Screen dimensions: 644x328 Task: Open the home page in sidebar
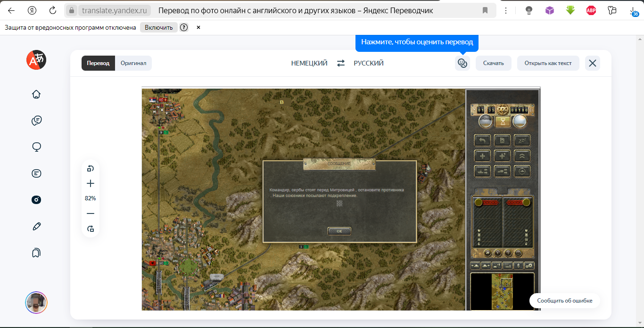point(36,94)
